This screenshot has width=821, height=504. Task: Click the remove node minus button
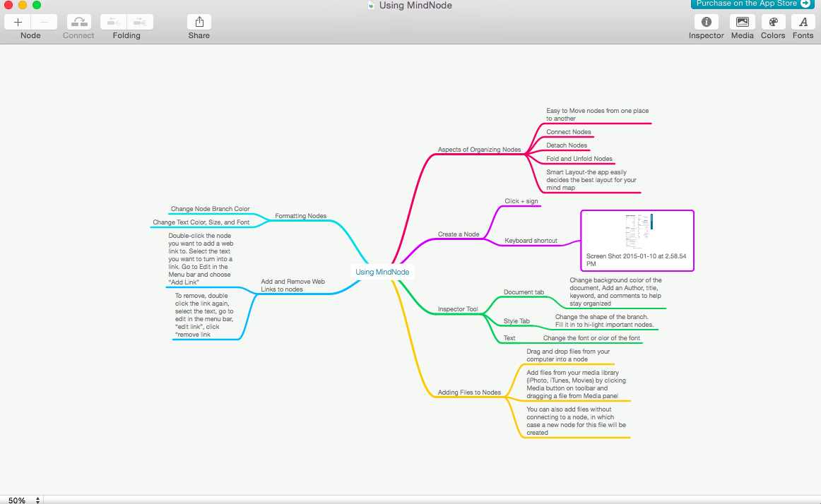click(x=44, y=22)
